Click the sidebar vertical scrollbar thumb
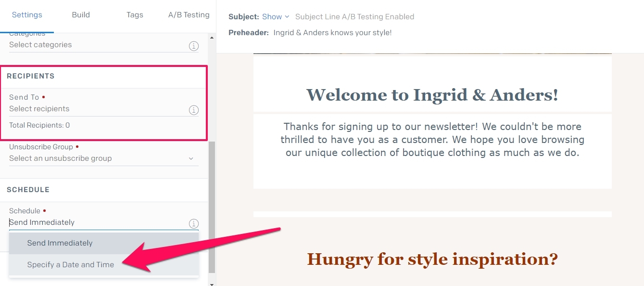The height and width of the screenshot is (286, 644). coord(212,207)
